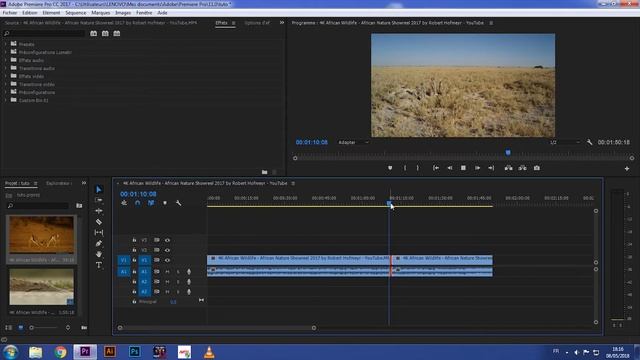Toggle snap in timeline
This screenshot has width=640, height=360.
pos(138,203)
